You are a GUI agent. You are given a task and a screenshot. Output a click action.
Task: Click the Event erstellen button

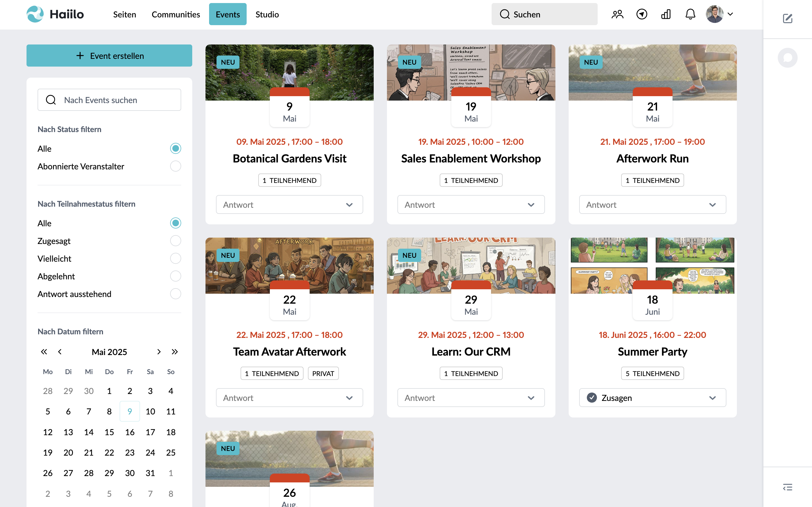[x=109, y=56]
